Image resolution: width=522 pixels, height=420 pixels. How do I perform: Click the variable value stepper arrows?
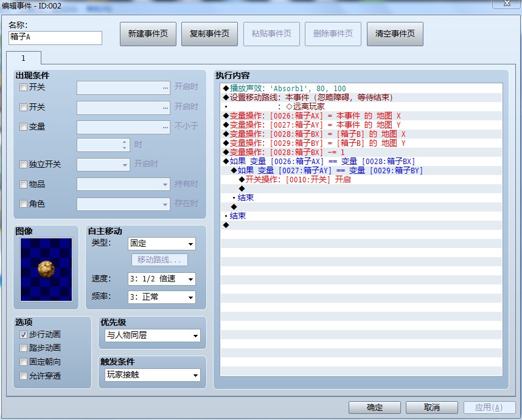tap(125, 145)
